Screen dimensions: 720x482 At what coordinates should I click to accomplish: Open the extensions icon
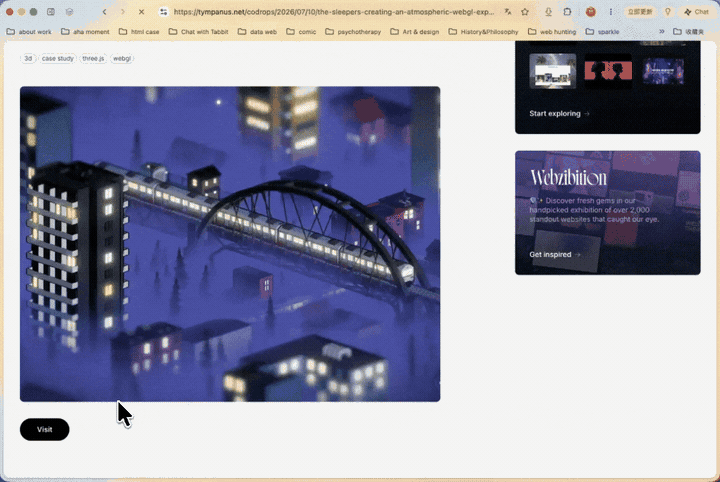coord(568,12)
